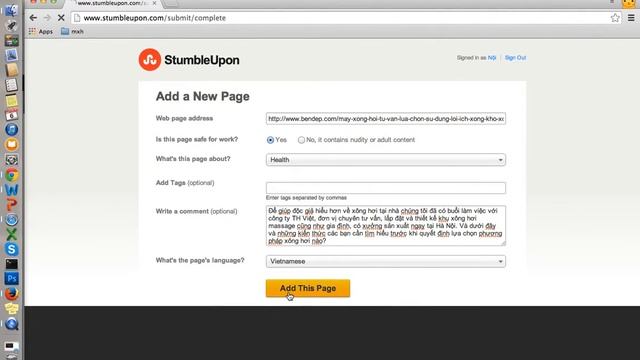Open QuickTime Player in the dock
This screenshot has width=640, height=360.
click(11, 324)
